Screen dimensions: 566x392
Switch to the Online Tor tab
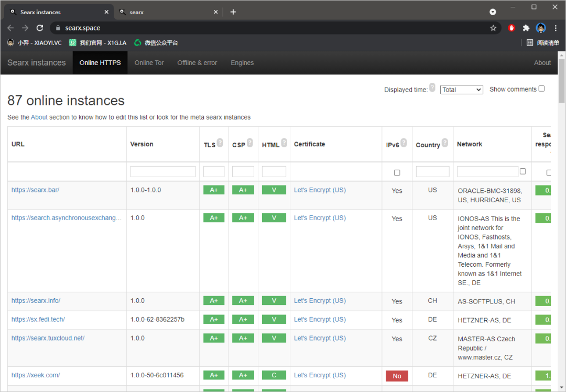(x=149, y=63)
